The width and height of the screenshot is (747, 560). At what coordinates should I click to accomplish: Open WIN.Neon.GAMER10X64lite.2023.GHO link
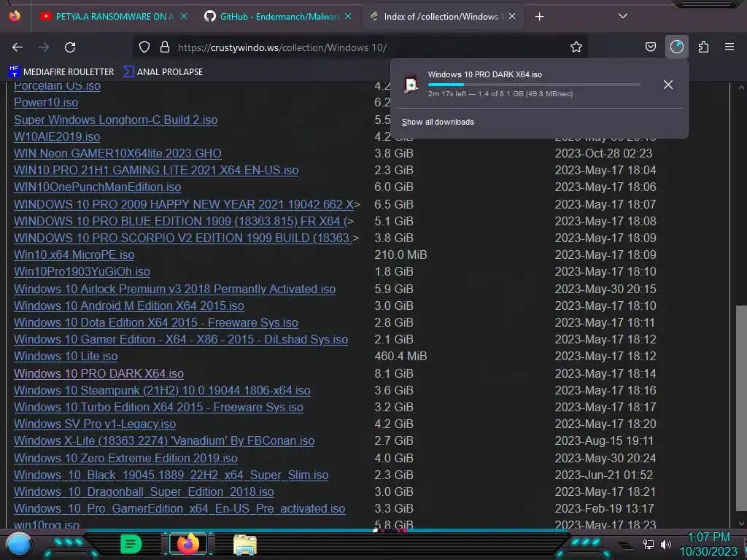pos(117,153)
